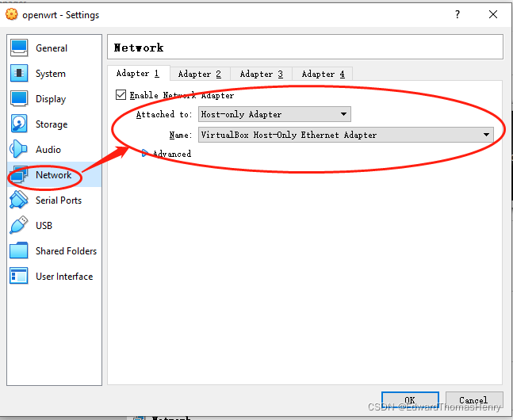Expand the Advanced section arrow

pyautogui.click(x=144, y=153)
